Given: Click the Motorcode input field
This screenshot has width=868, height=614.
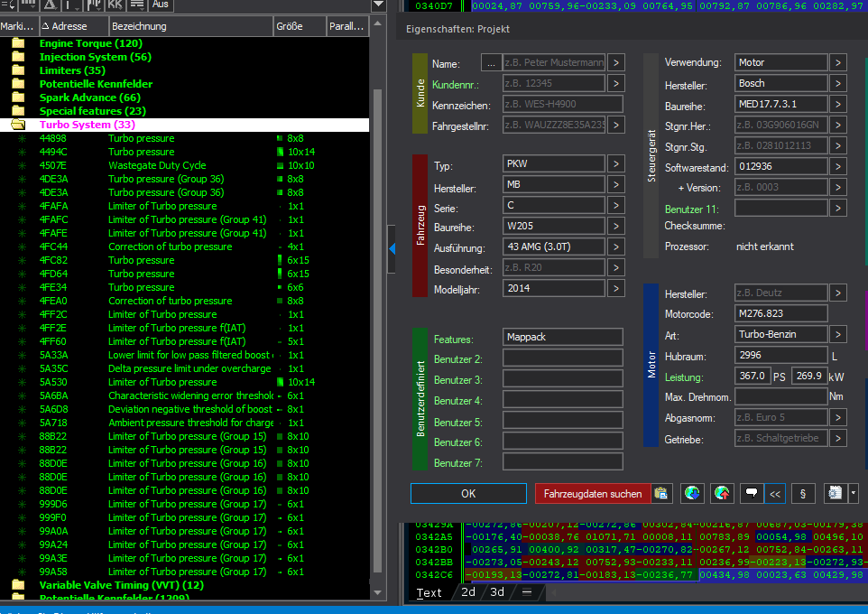Looking at the screenshot, I should click(x=780, y=314).
